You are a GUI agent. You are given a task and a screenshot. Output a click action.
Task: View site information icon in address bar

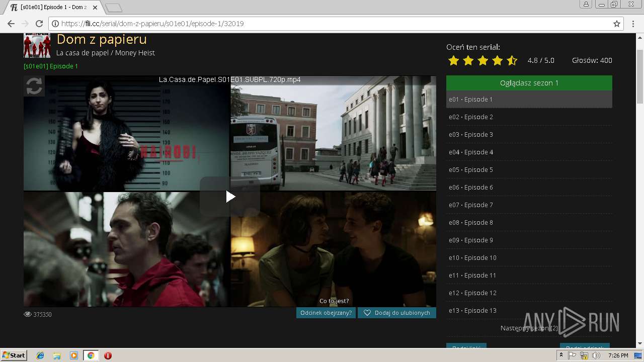(55, 24)
